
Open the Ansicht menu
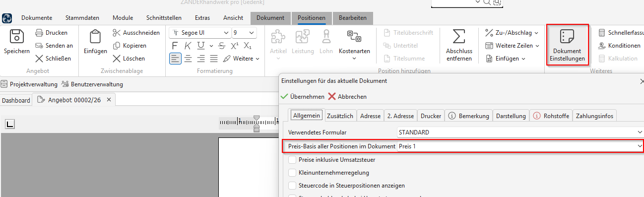(x=233, y=18)
